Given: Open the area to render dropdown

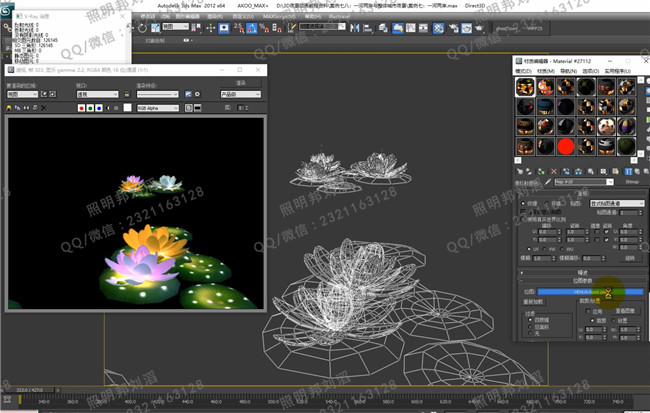Looking at the screenshot, I should (x=22, y=94).
